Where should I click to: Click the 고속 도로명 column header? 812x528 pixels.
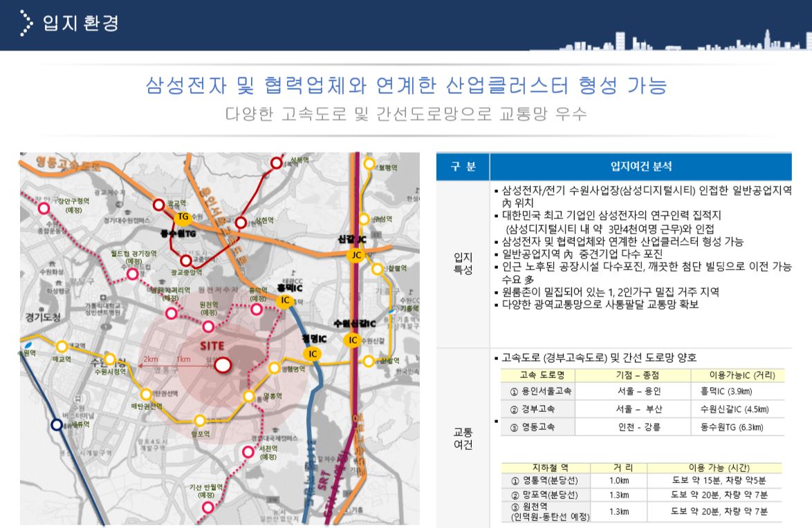tap(538, 375)
